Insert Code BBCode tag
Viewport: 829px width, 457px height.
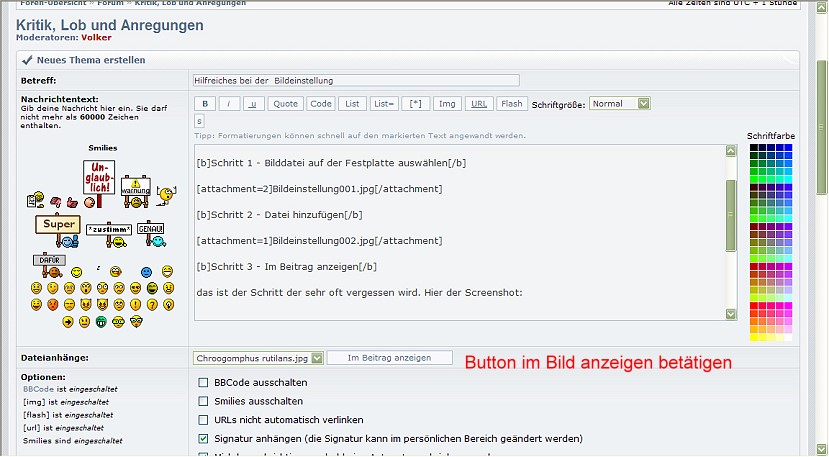321,104
